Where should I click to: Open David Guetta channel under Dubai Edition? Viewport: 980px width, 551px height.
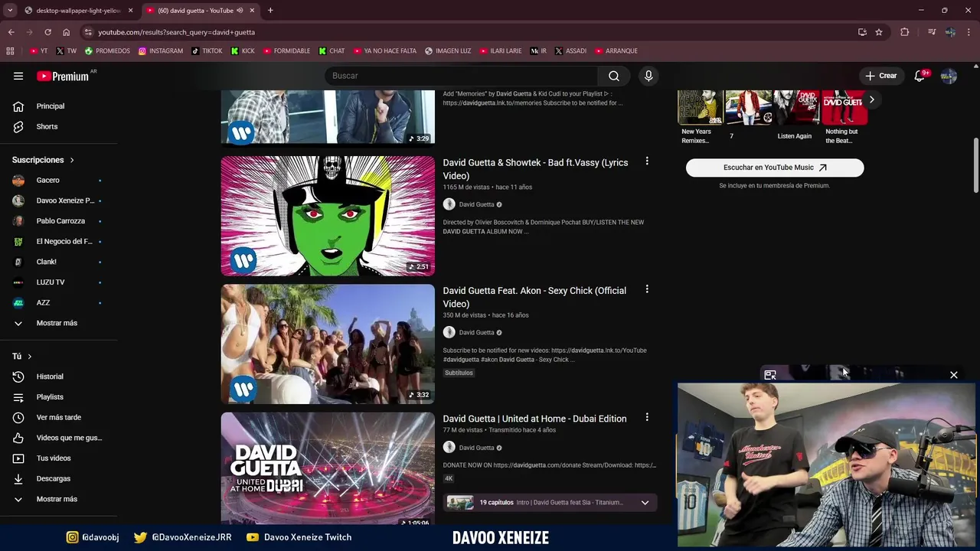[476, 448]
